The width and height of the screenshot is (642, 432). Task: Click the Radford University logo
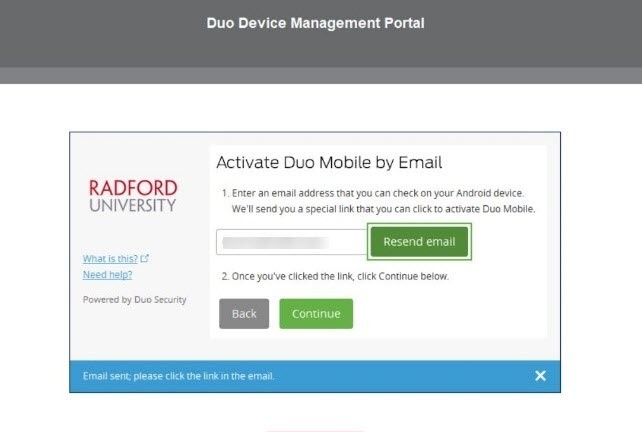click(133, 196)
